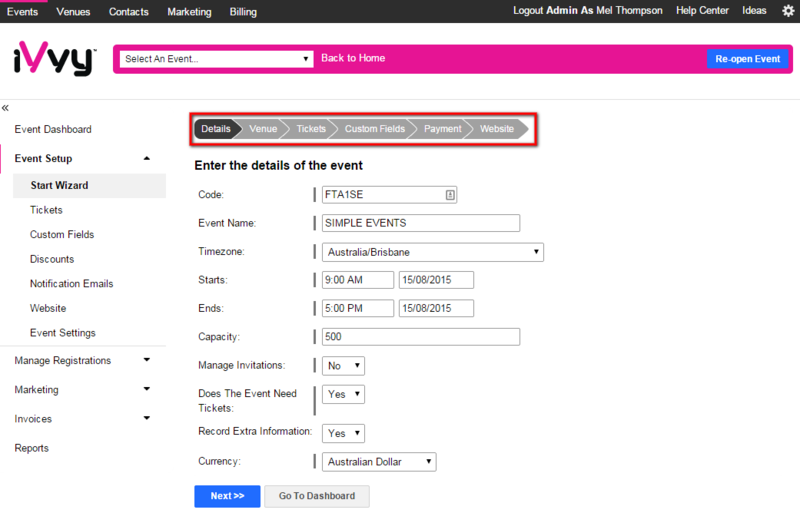Open the Currency dropdown
This screenshot has width=800, height=513.
pos(379,462)
